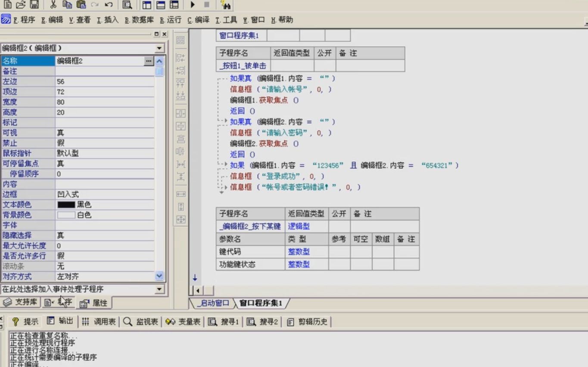Image resolution: width=588 pixels, height=367 pixels.
Task: Open the 监视表 bottom tab
Action: tap(141, 321)
